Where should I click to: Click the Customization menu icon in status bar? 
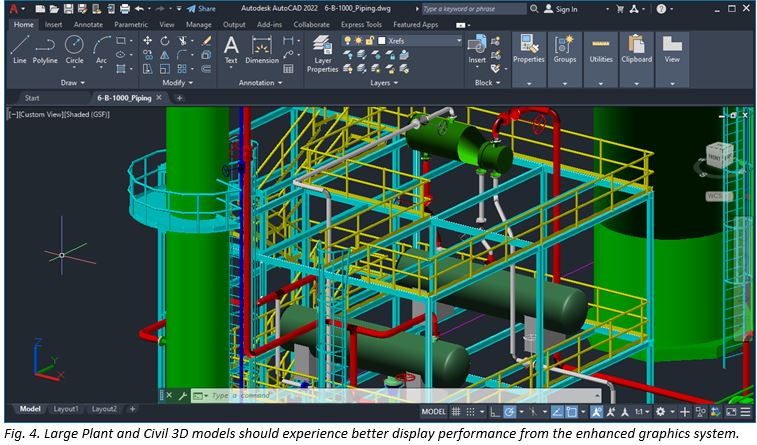pyautogui.click(x=745, y=412)
